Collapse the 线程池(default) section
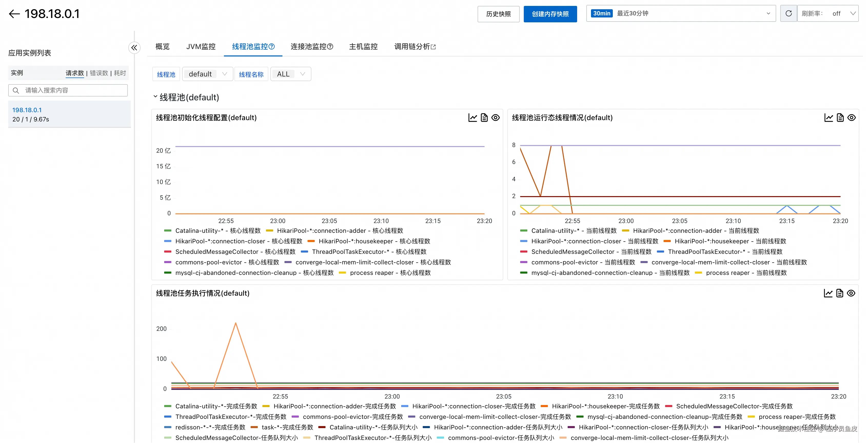 click(x=155, y=97)
